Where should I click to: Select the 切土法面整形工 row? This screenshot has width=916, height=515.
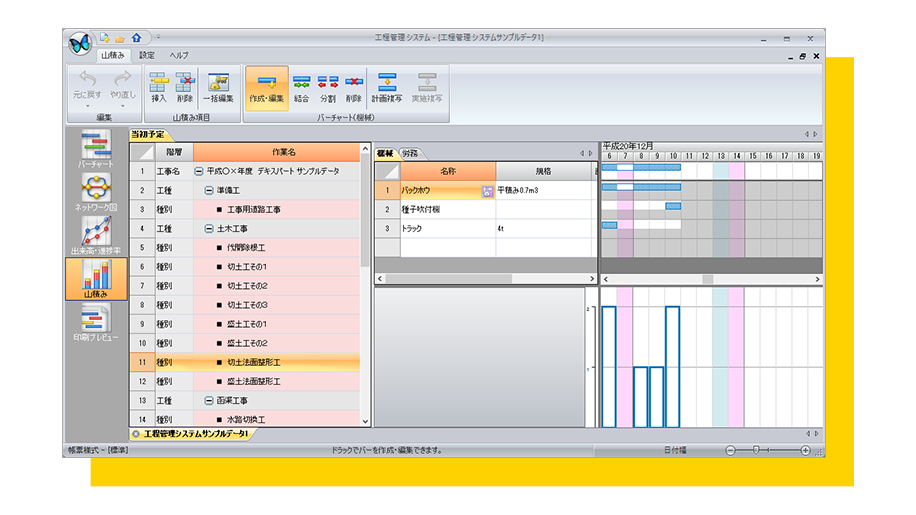tap(245, 362)
